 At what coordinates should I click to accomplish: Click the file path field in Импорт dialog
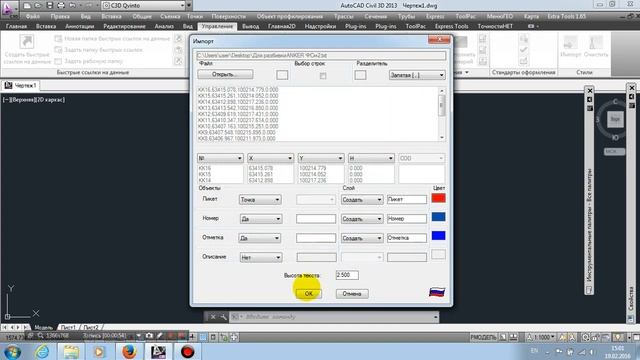(x=321, y=56)
